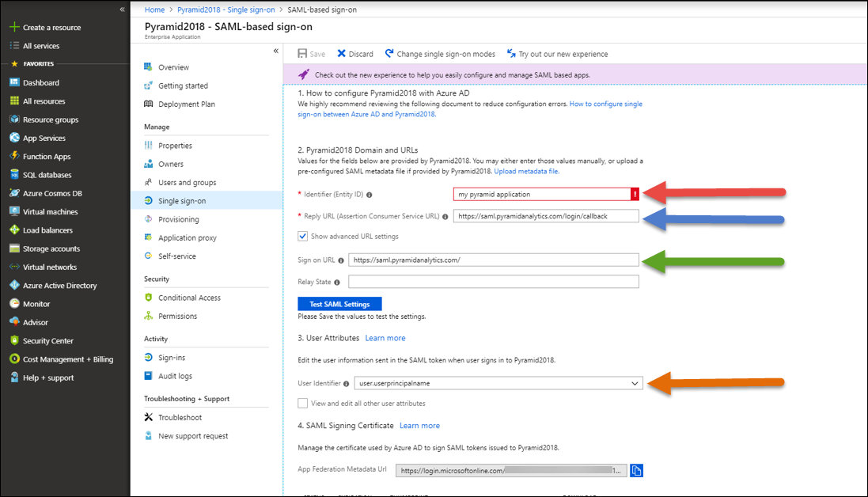Image resolution: width=868 pixels, height=497 pixels.
Task: Click the App Services globe icon
Action: point(14,138)
